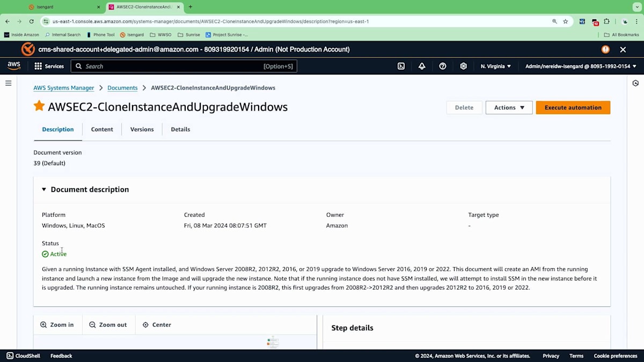This screenshot has width=644, height=362.
Task: Bookmark this page with the star icon
Action: pos(565,21)
